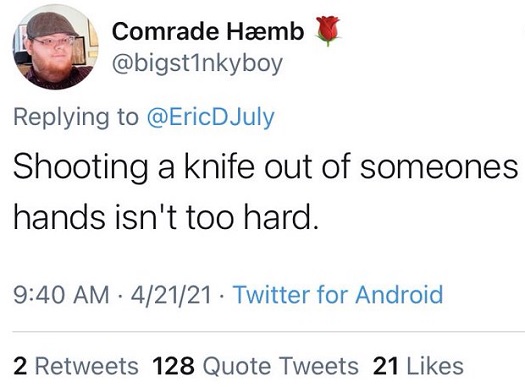The image size is (525, 387).
Task: Click the red rose emoji beside the name
Action: pyautogui.click(x=328, y=31)
